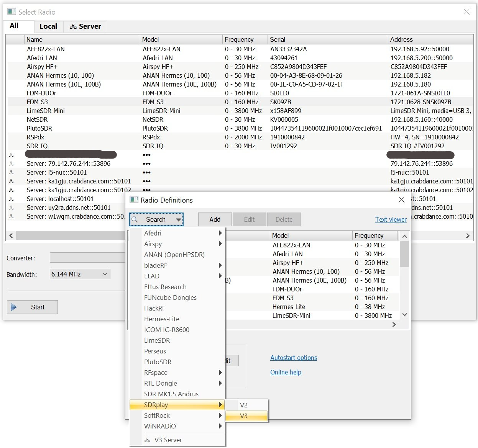Open the Search dropdown arrow
The image size is (478, 448).
178,219
